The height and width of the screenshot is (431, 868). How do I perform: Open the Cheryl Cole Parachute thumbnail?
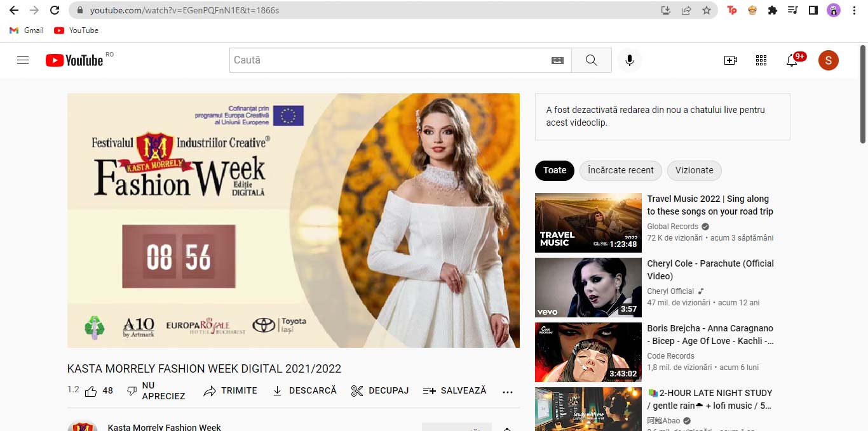coord(588,288)
